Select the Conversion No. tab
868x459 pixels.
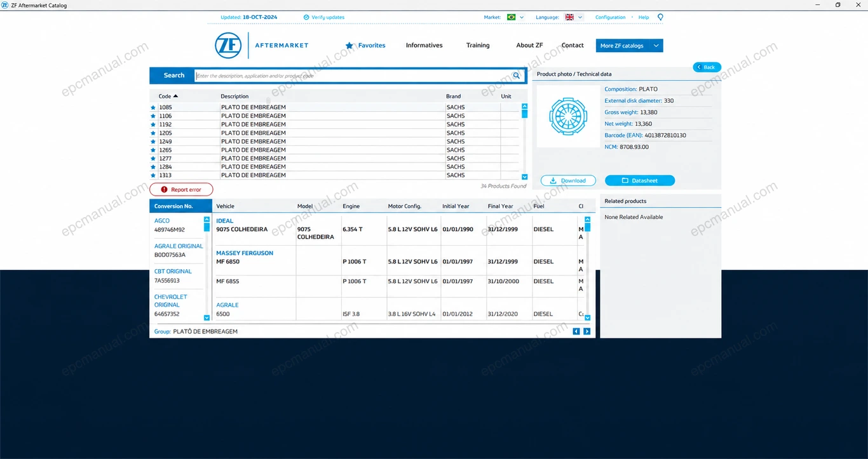pyautogui.click(x=180, y=206)
